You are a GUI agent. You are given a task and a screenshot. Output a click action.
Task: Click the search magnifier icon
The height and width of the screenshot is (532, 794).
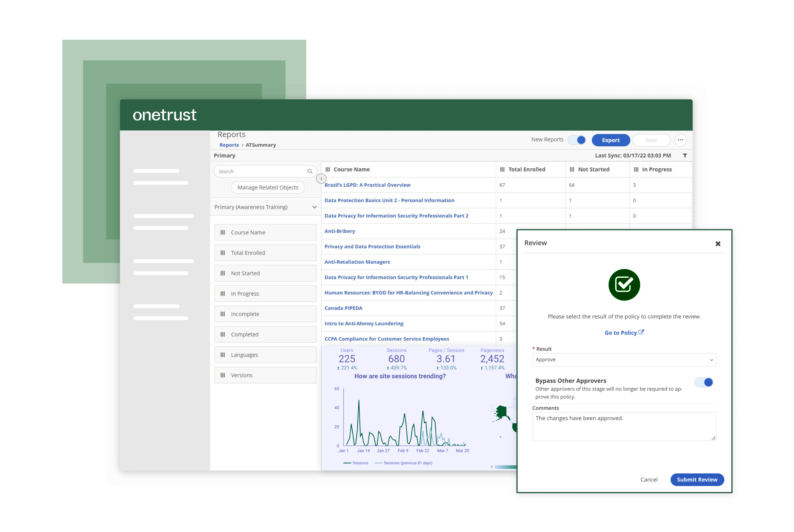pyautogui.click(x=310, y=171)
